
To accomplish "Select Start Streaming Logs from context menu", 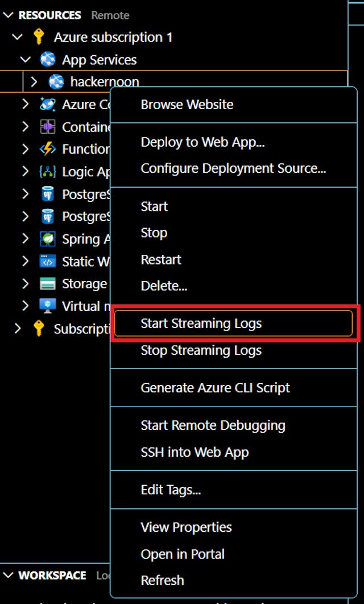I will (x=201, y=324).
